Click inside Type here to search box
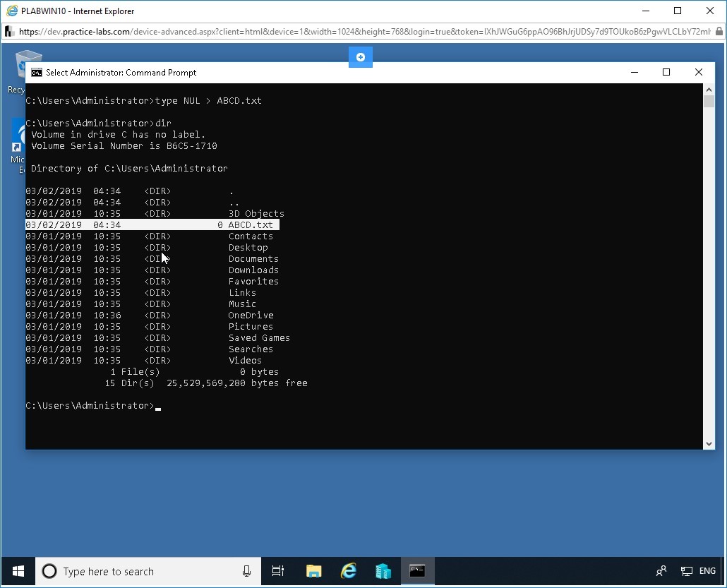Screen dimensions: 727x588 [x=148, y=571]
